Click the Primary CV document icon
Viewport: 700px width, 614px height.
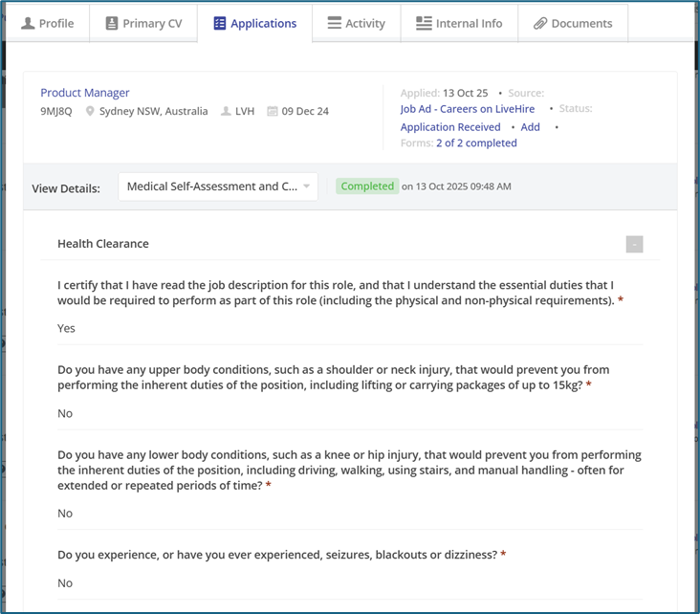[112, 23]
